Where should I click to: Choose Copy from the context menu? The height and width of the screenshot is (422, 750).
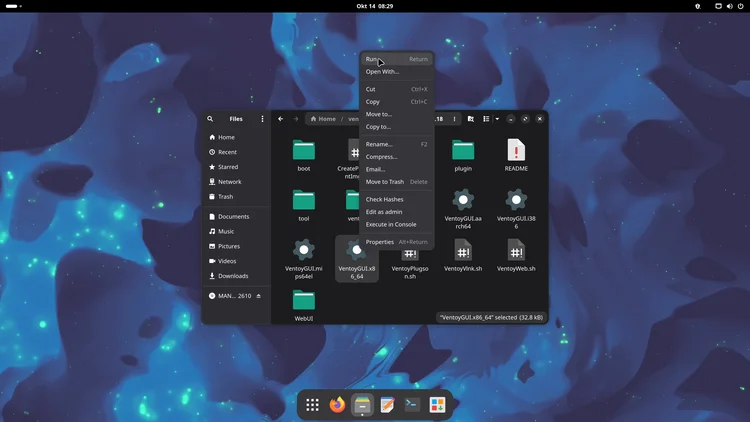397,101
